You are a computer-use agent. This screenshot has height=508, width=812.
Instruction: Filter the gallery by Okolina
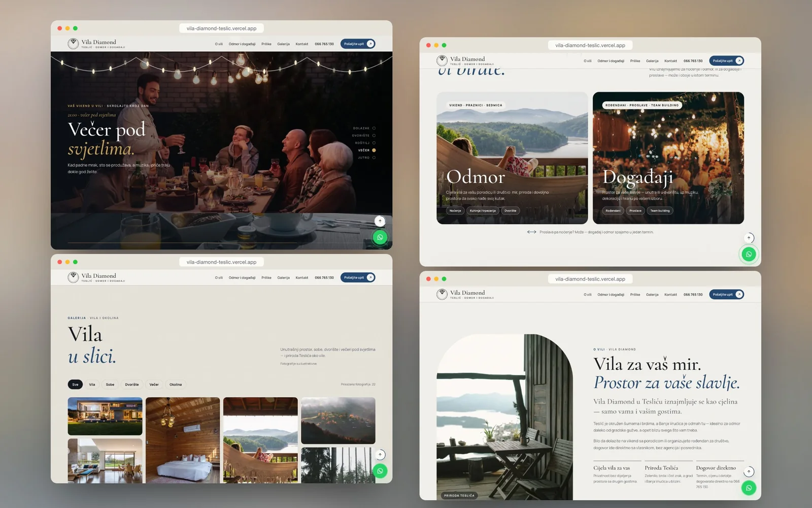[176, 385]
